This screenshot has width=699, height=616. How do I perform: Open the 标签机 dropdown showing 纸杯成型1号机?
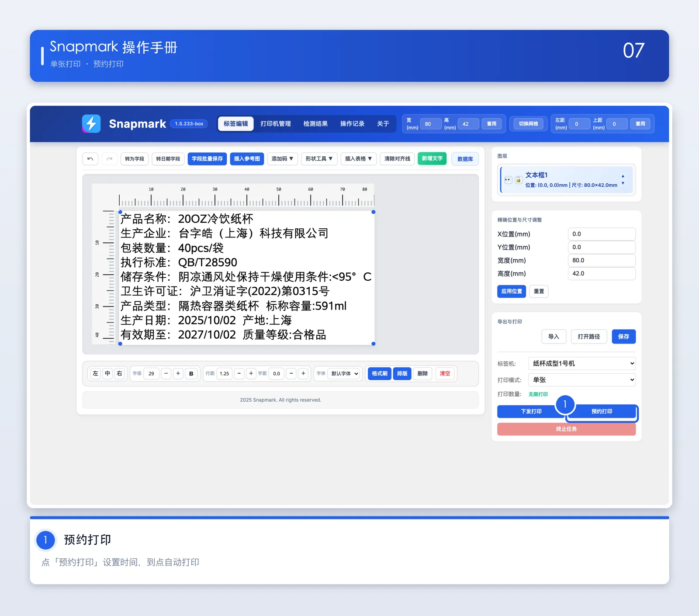pos(582,364)
